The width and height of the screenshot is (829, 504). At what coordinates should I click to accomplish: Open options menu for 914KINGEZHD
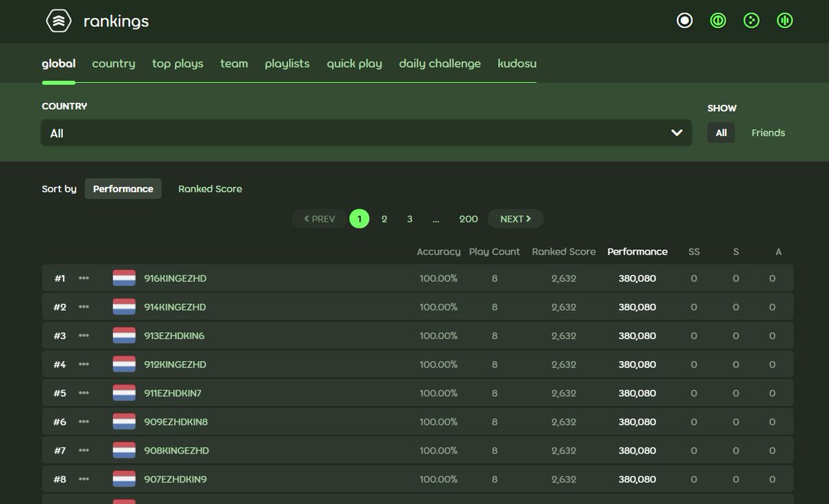[x=84, y=307]
